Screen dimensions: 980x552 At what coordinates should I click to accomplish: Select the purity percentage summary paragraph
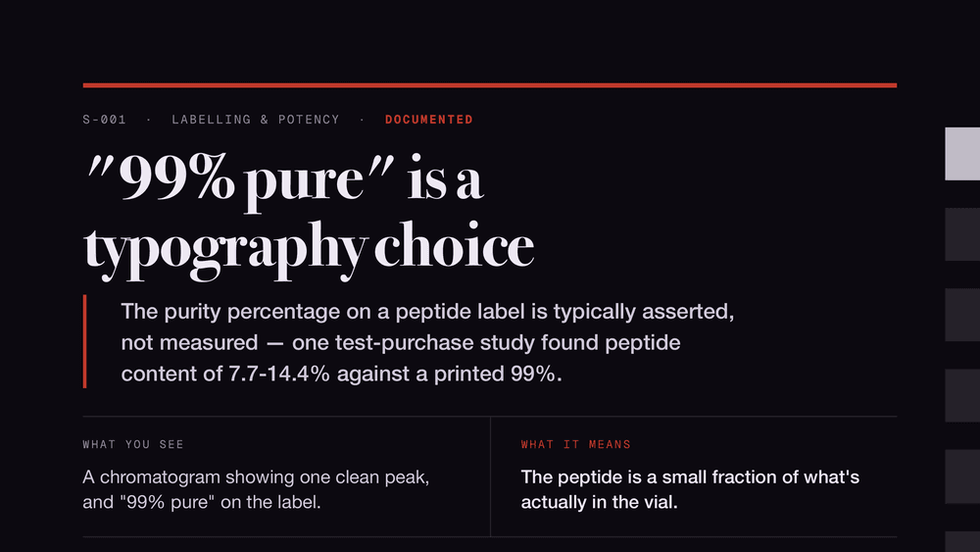[427, 342]
